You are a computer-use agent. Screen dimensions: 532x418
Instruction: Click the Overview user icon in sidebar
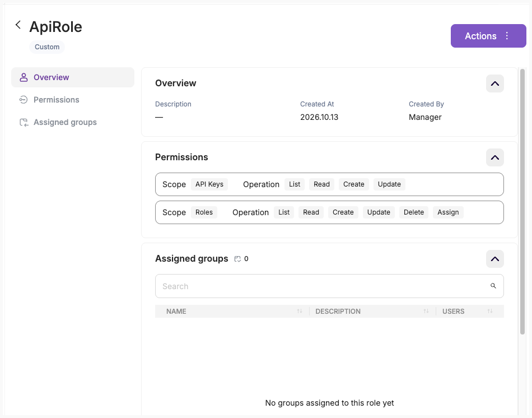(24, 77)
